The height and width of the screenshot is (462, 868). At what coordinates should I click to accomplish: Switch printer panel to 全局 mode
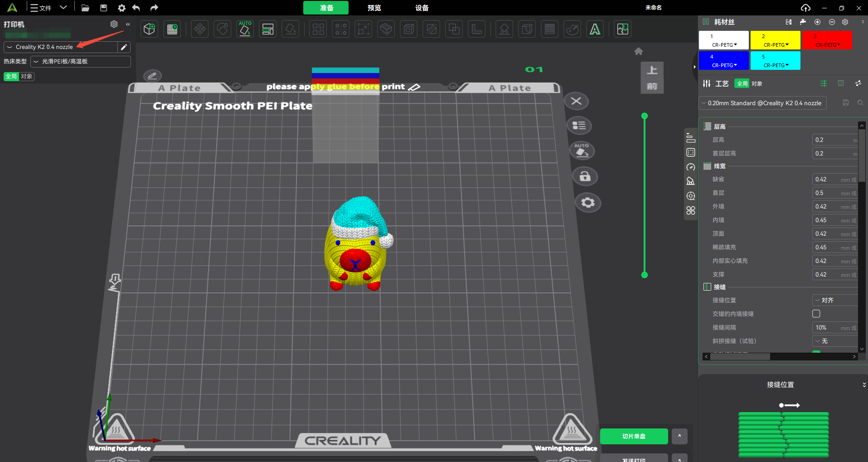pyautogui.click(x=11, y=76)
